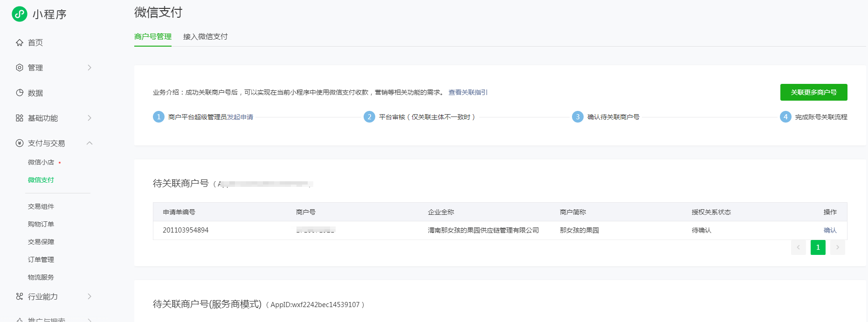Open 交易组件 submenu item
Screen dimensions: 868x322
click(41, 206)
